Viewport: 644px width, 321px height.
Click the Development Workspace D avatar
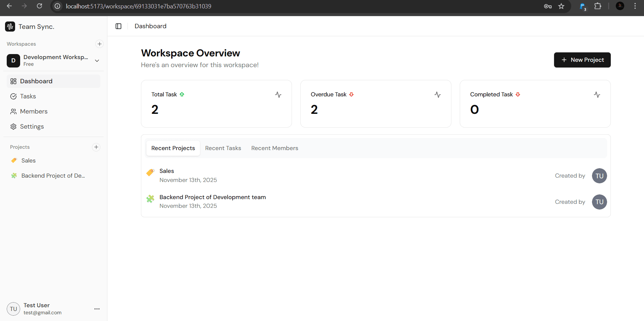coord(13,61)
